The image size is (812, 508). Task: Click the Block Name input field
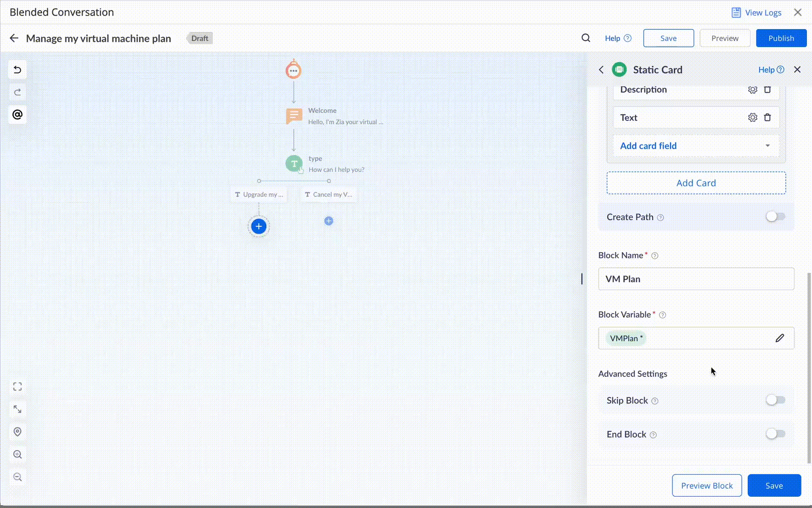[696, 279]
